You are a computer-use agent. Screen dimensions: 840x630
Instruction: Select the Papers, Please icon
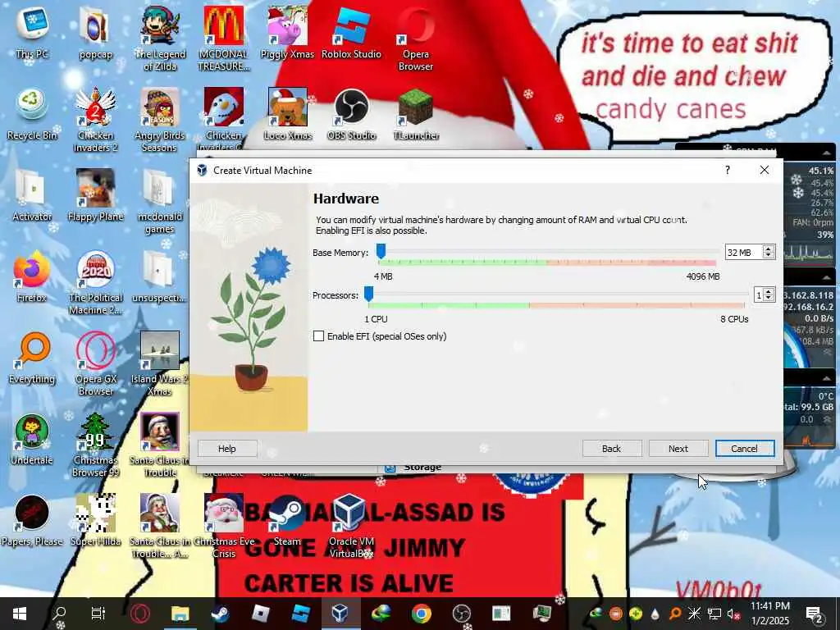(32, 521)
